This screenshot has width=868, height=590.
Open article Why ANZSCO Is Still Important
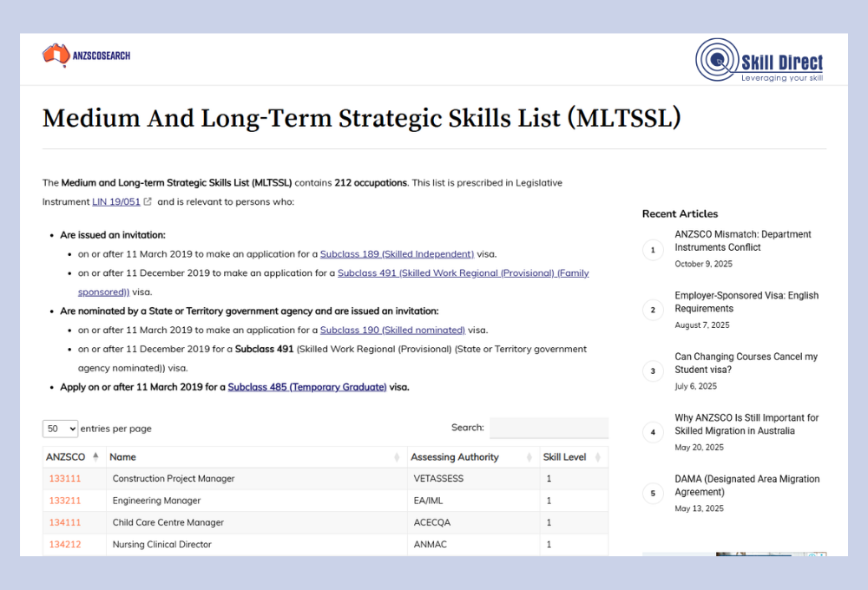click(746, 424)
